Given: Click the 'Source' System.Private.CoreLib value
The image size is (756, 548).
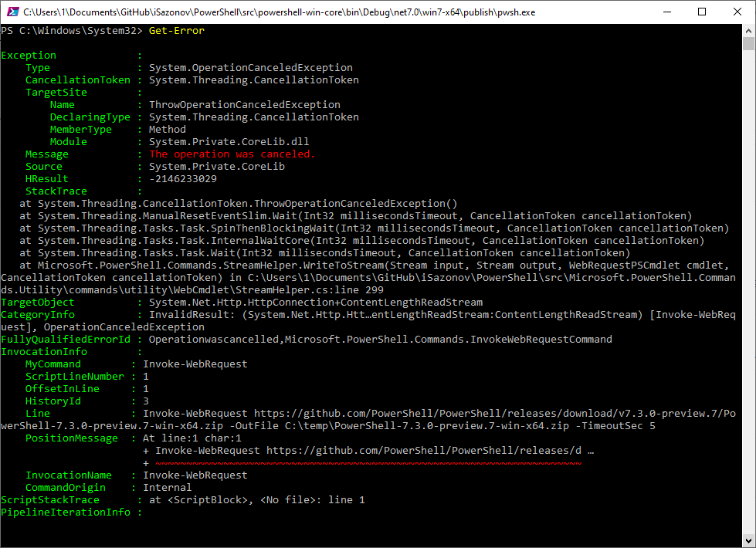Looking at the screenshot, I should [216, 167].
